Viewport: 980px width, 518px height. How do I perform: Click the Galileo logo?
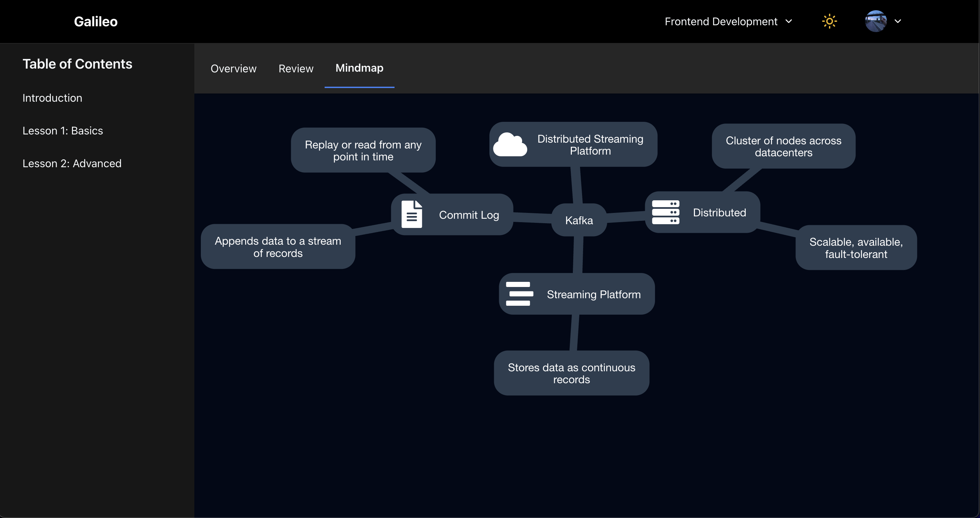[x=95, y=22]
